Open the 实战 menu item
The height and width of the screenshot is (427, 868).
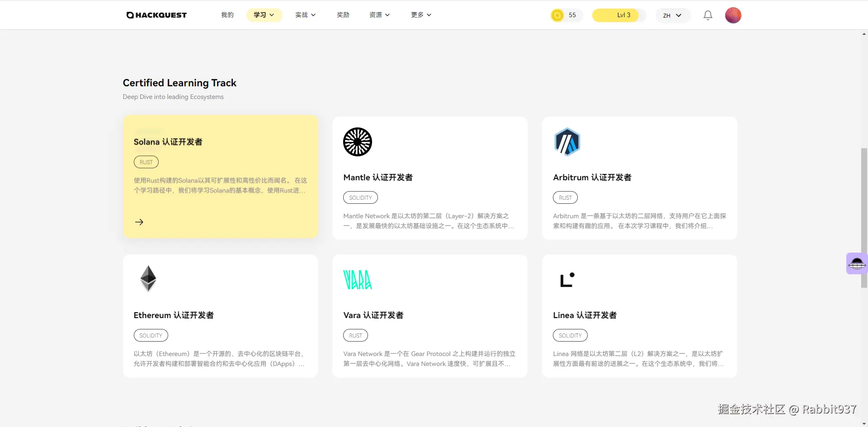[x=305, y=14]
